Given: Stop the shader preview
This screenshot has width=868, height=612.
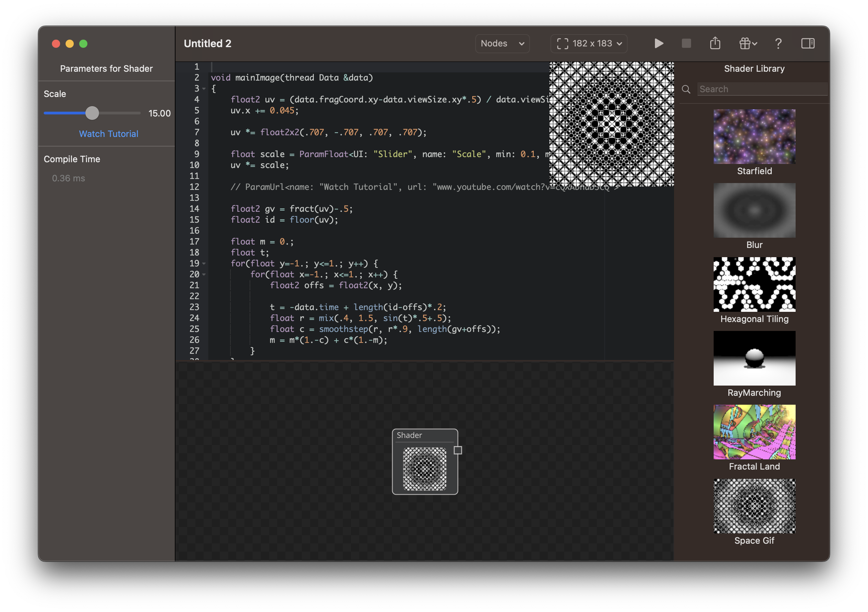Looking at the screenshot, I should click(x=686, y=43).
